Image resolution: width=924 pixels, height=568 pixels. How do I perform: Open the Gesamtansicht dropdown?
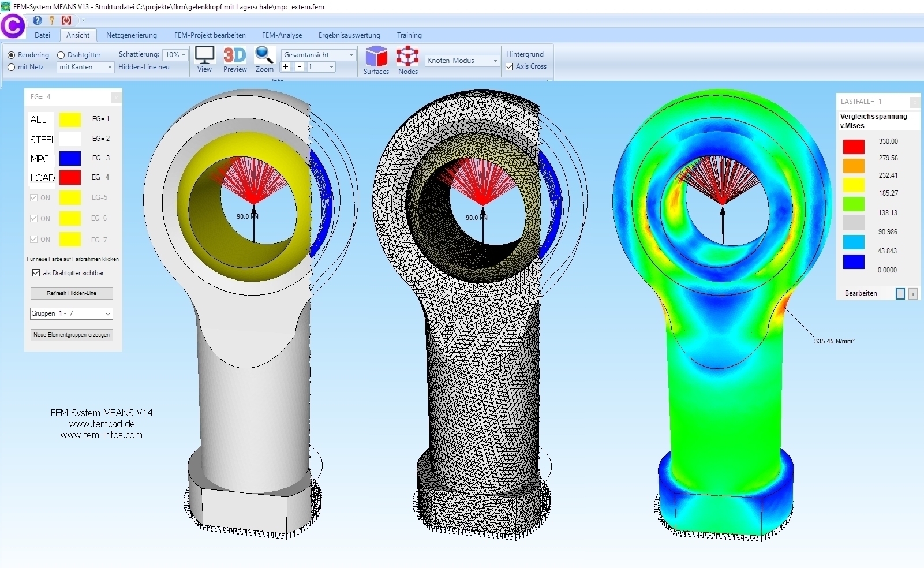tap(319, 55)
